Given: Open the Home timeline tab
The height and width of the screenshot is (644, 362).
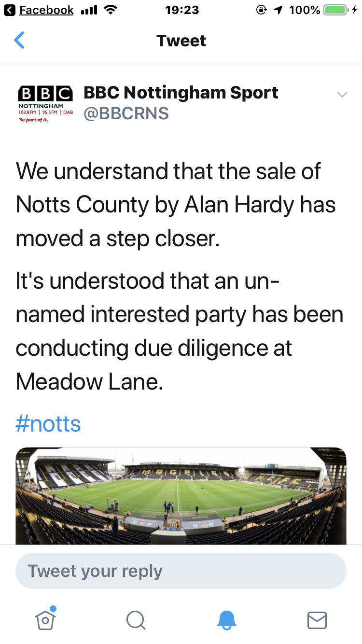Looking at the screenshot, I should click(45, 619).
